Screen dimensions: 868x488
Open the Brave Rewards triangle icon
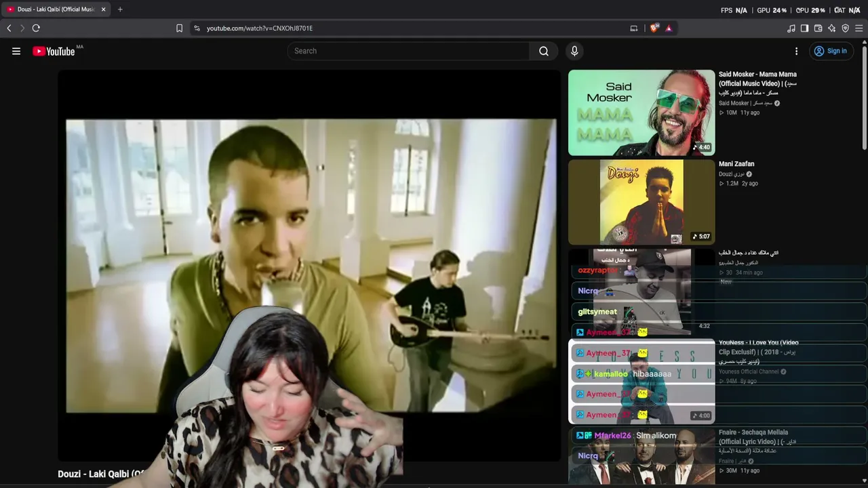pyautogui.click(x=669, y=28)
